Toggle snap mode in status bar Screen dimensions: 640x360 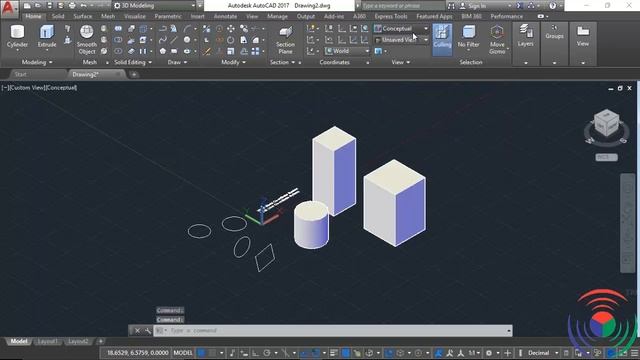213,353
